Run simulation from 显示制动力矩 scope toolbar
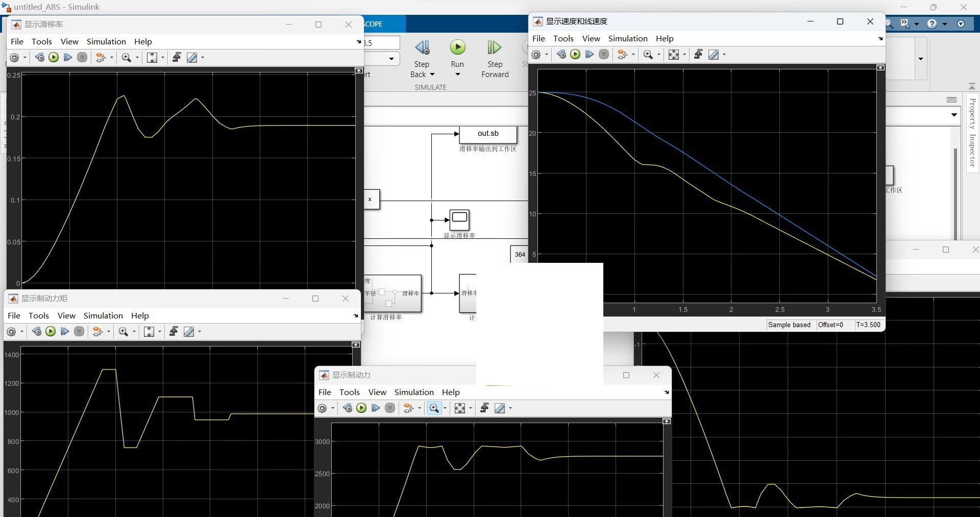The image size is (980, 517). pos(51,331)
